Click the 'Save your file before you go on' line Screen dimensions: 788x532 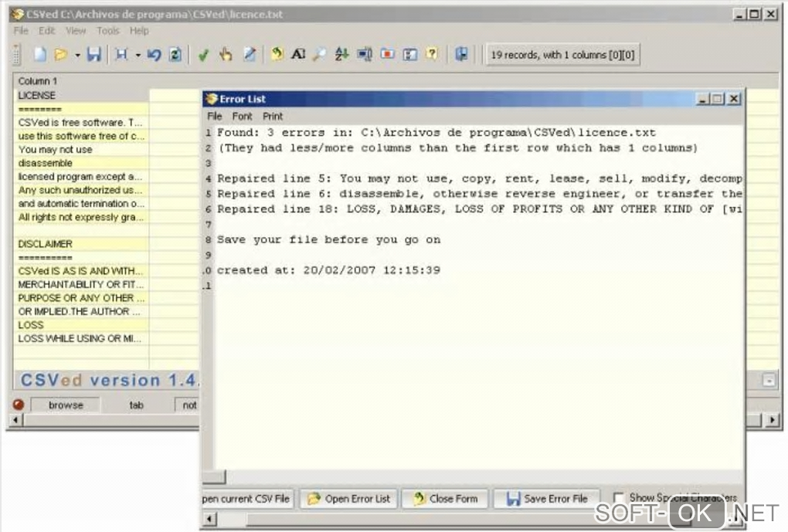(x=328, y=239)
